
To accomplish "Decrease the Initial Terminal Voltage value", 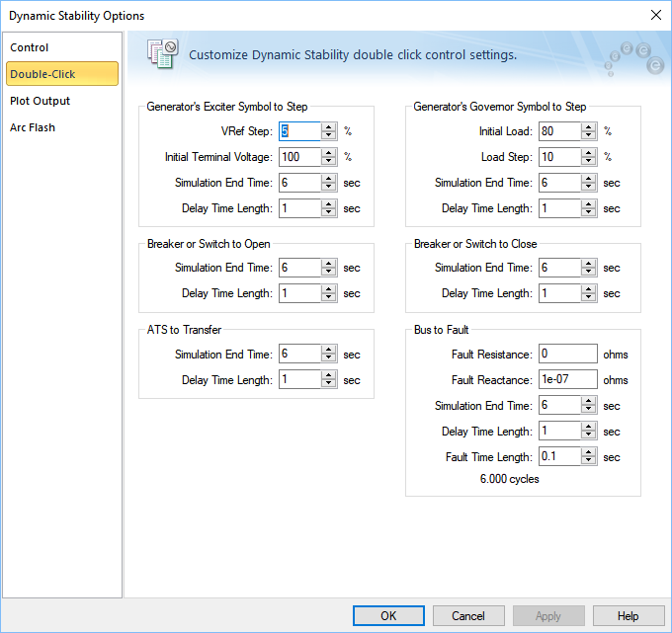I will click(x=329, y=161).
